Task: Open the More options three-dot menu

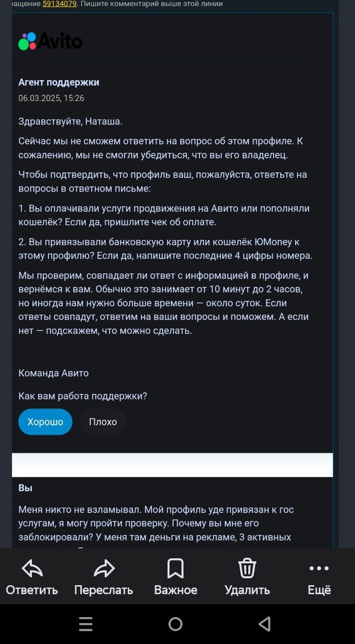Action: click(319, 570)
